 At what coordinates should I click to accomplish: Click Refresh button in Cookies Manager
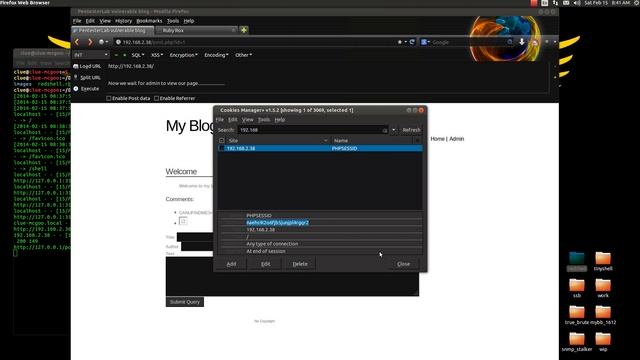411,130
